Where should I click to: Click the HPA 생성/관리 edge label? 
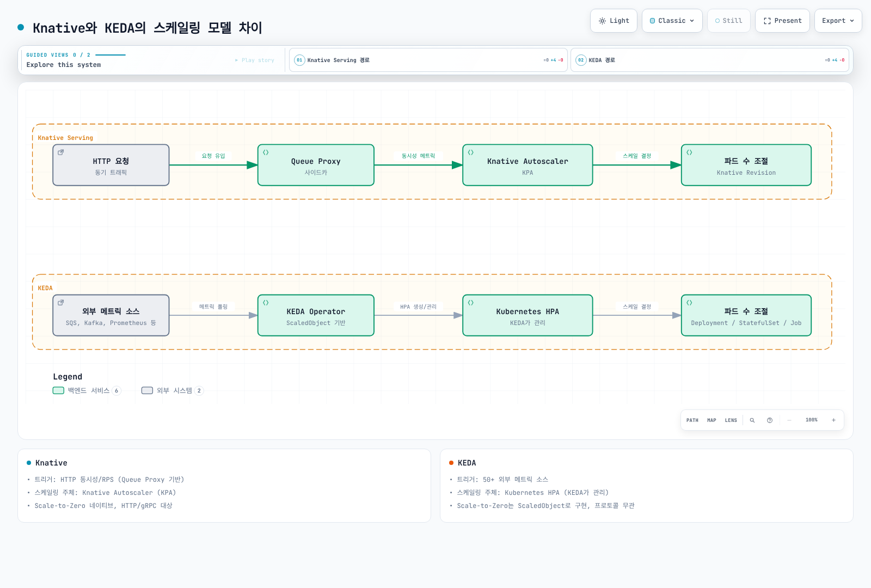point(418,307)
